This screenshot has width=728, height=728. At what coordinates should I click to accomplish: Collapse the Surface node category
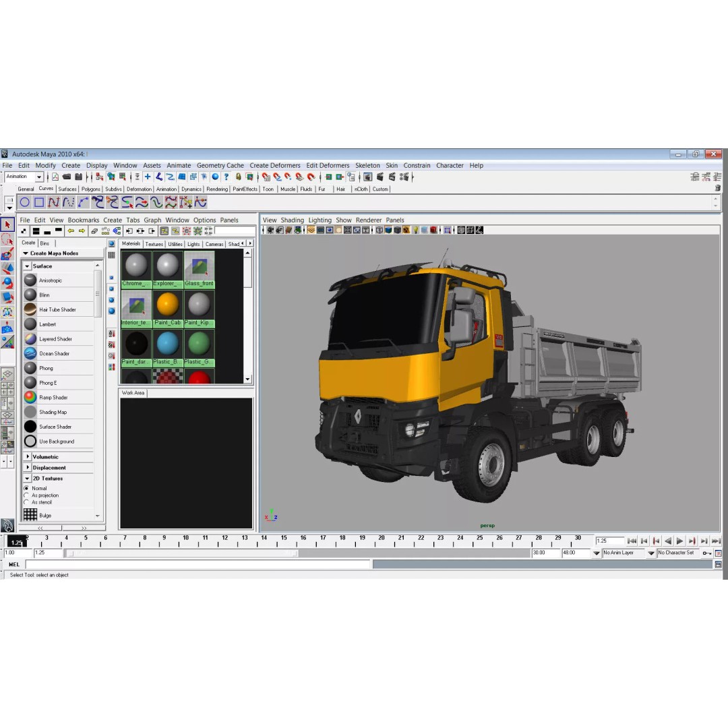pos(28,266)
